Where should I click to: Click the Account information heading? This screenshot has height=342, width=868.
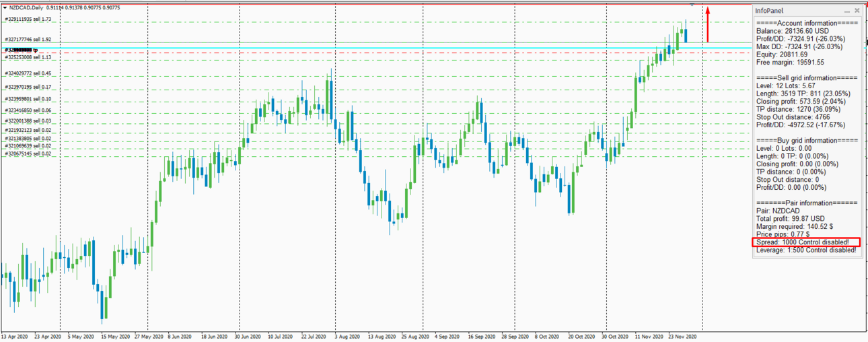coord(807,23)
